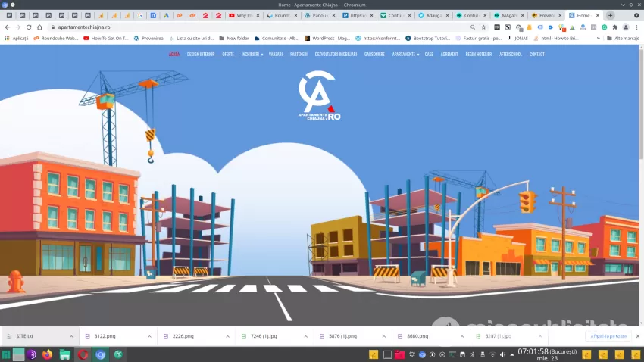Open the file manager from the taskbar
This screenshot has width=644, height=362.
[x=65, y=354]
